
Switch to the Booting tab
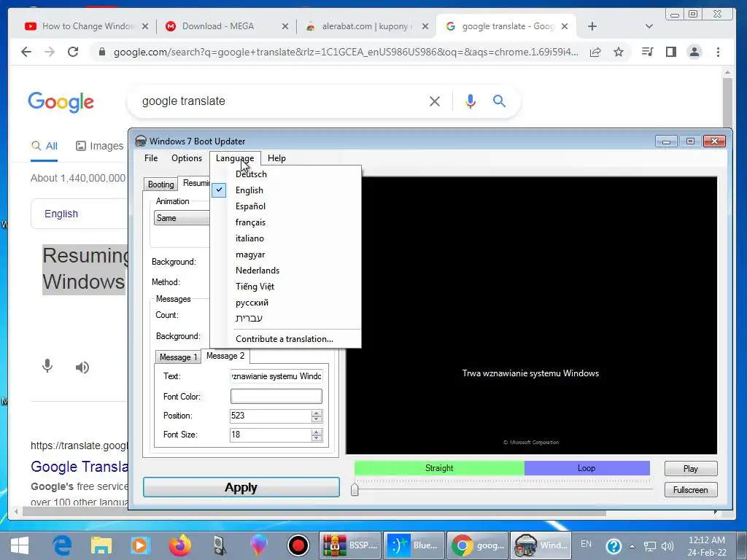160,184
